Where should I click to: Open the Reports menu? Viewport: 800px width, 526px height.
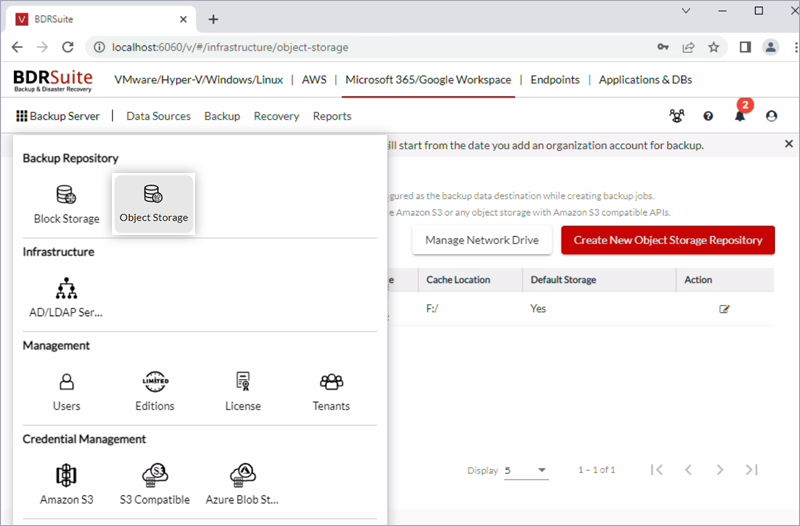[332, 116]
